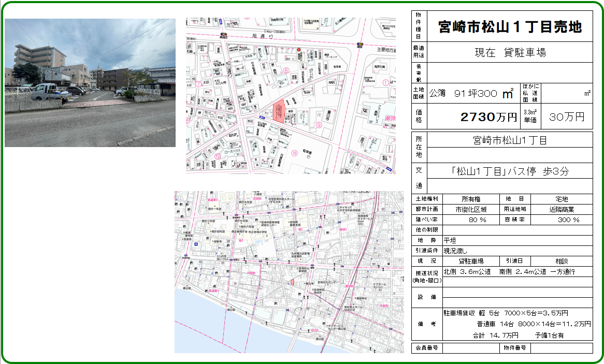Select the circled number 8 map marker
The image size is (604, 364).
(x=285, y=70)
